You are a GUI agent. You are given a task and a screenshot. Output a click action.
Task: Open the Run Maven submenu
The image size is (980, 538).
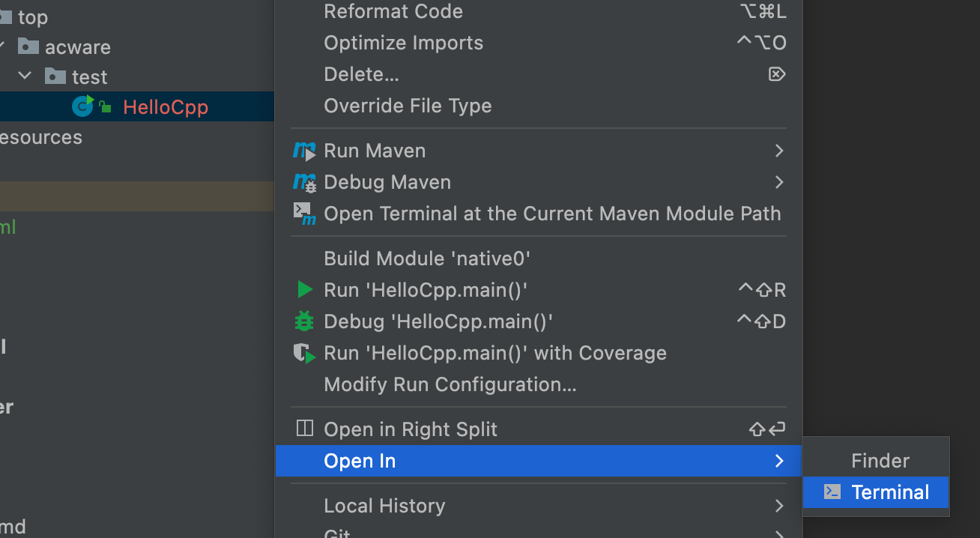coord(538,151)
